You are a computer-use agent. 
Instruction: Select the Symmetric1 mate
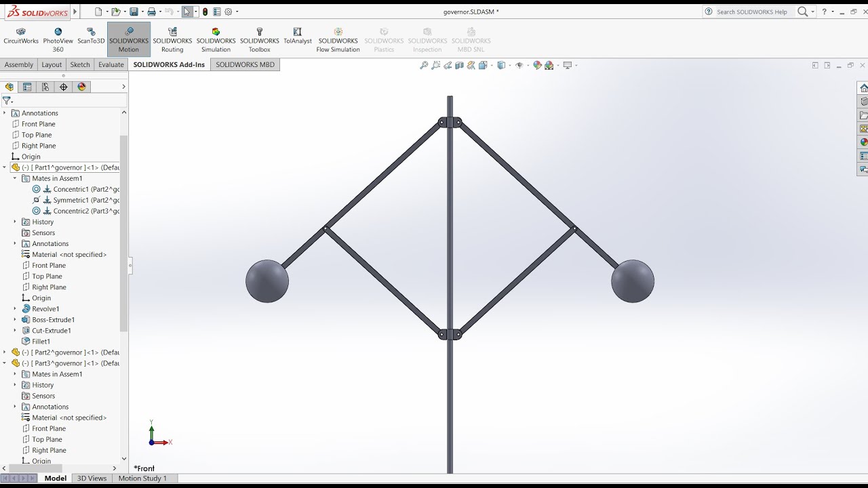pyautogui.click(x=76, y=200)
